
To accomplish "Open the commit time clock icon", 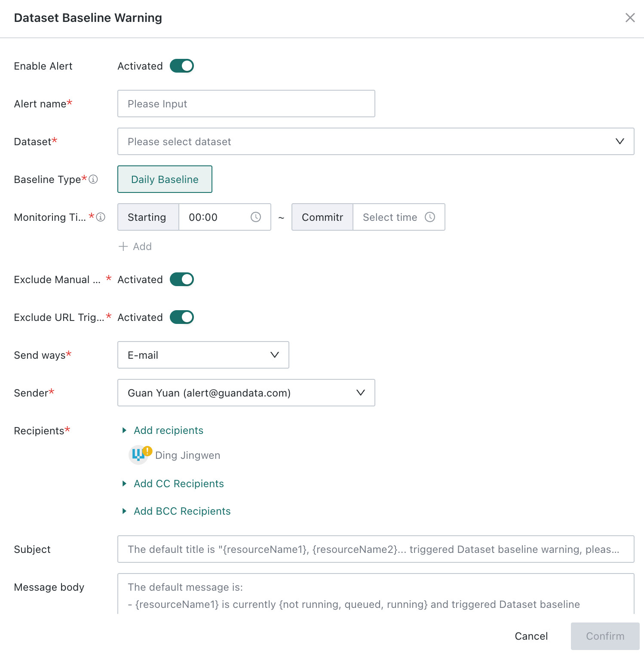I will point(430,217).
